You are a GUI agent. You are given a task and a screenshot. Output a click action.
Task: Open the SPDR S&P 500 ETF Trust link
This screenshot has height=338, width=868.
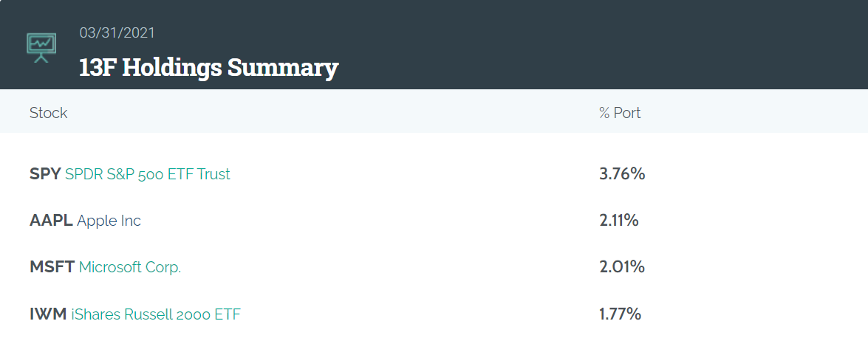[x=147, y=174]
